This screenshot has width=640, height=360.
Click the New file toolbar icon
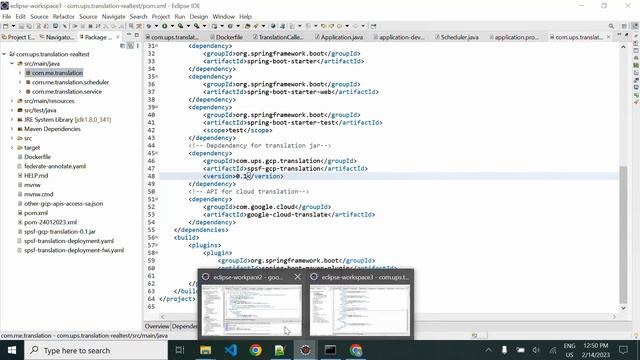6,26
